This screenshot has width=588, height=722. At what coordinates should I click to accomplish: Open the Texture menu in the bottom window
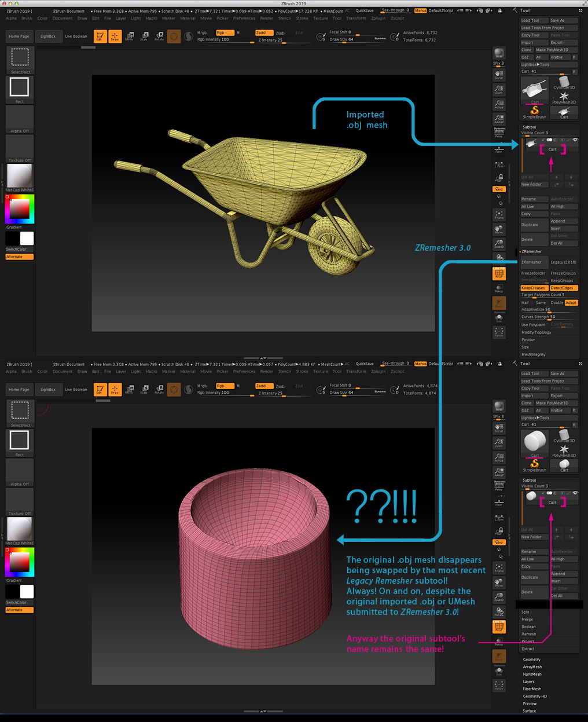click(x=321, y=372)
